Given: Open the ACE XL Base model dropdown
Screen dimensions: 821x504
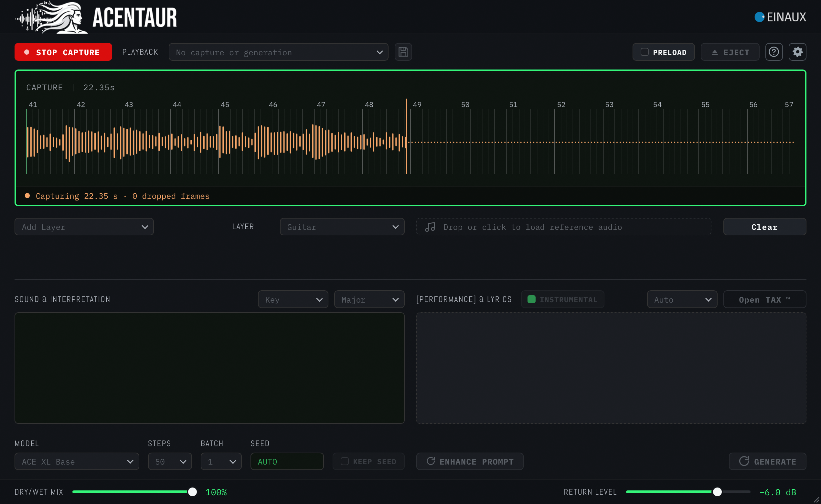Looking at the screenshot, I should tap(77, 461).
